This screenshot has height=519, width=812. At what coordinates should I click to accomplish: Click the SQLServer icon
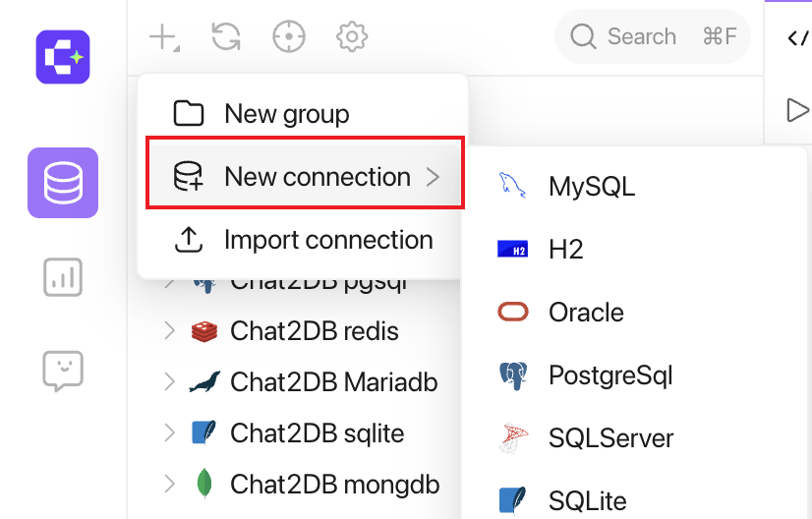[x=514, y=437]
